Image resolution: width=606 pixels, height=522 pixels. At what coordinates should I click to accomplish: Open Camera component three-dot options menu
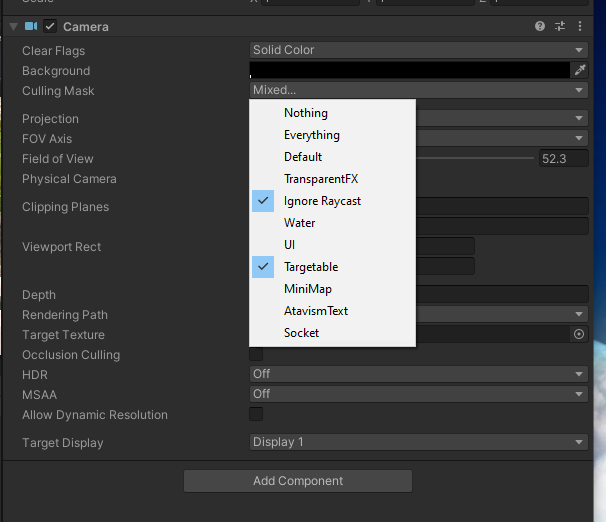point(580,26)
